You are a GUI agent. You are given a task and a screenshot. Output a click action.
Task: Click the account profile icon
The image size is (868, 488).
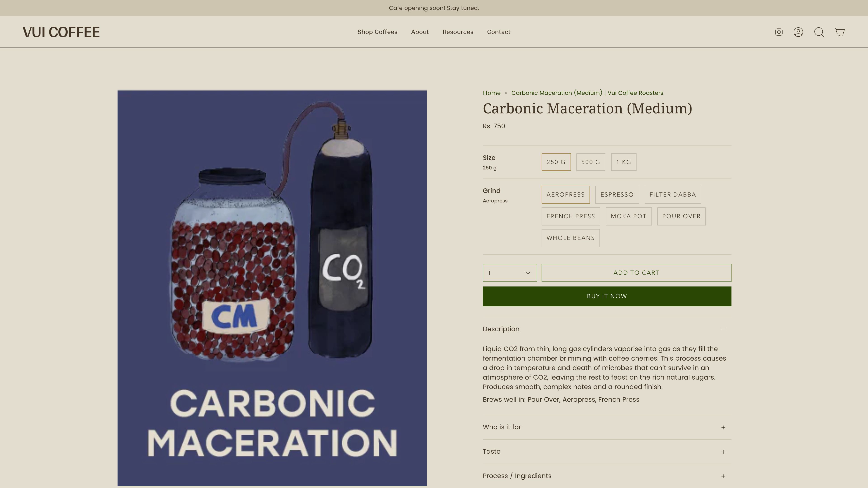pos(798,32)
